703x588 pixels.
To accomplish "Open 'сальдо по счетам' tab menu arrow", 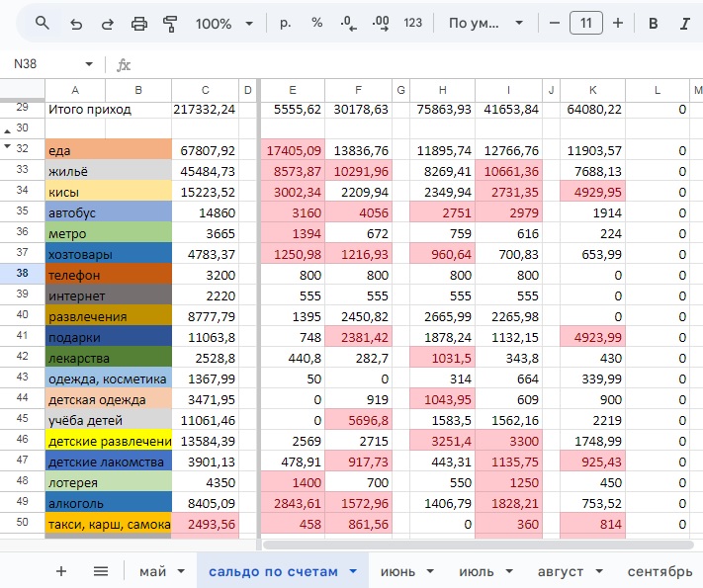I will pyautogui.click(x=353, y=571).
